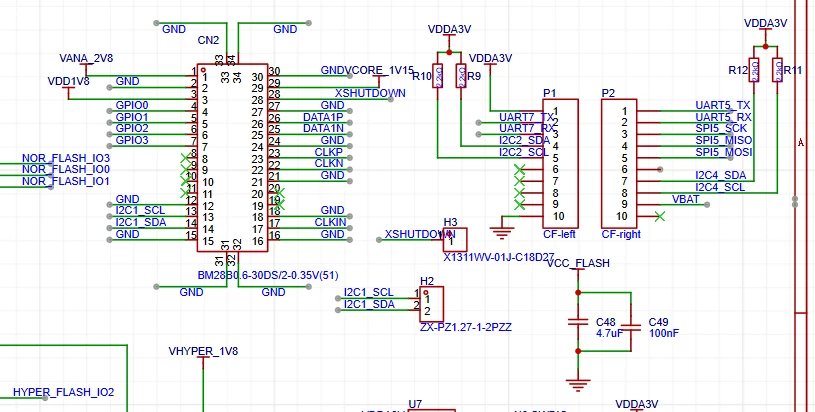
Task: Click ground symbol below capacitor C48
Action: 578,384
